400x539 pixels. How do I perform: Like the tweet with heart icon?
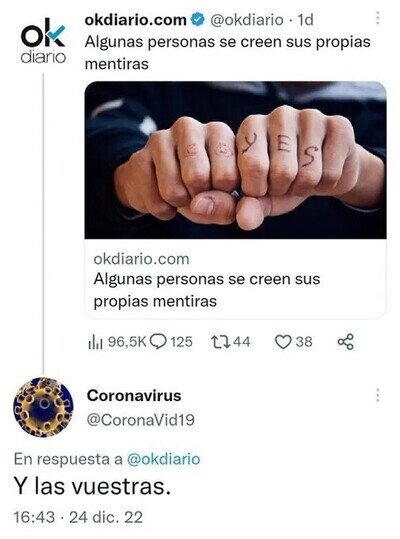[284, 342]
